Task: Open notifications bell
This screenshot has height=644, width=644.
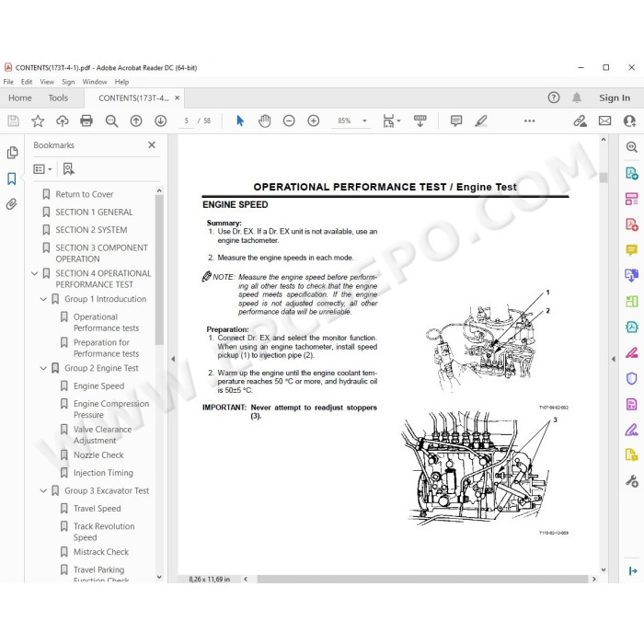Action: point(577,98)
